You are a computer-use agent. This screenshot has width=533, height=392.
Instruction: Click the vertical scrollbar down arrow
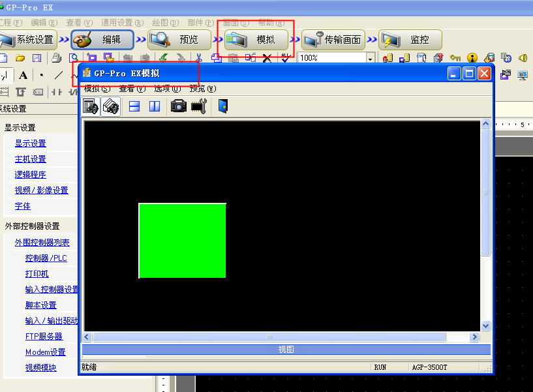[x=485, y=325]
